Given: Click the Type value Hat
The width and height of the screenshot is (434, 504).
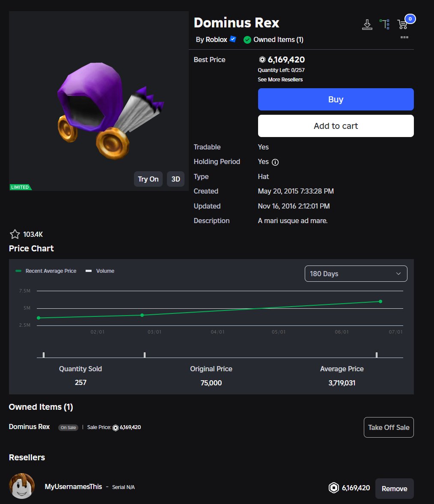Looking at the screenshot, I should pyautogui.click(x=263, y=176).
